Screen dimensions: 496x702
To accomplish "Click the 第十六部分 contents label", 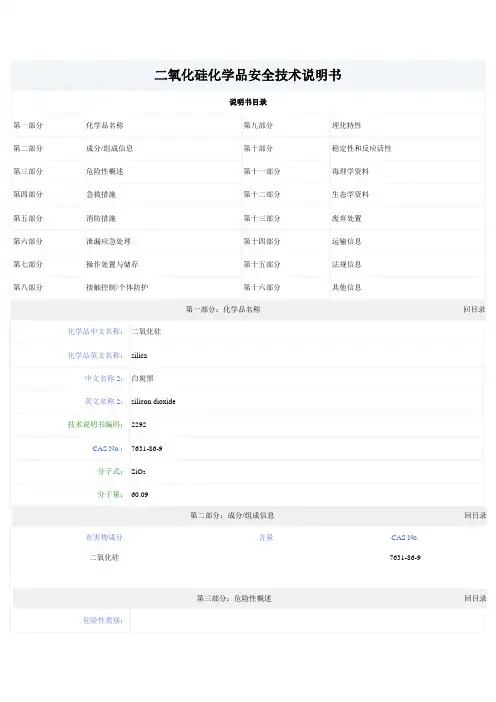I will [262, 287].
